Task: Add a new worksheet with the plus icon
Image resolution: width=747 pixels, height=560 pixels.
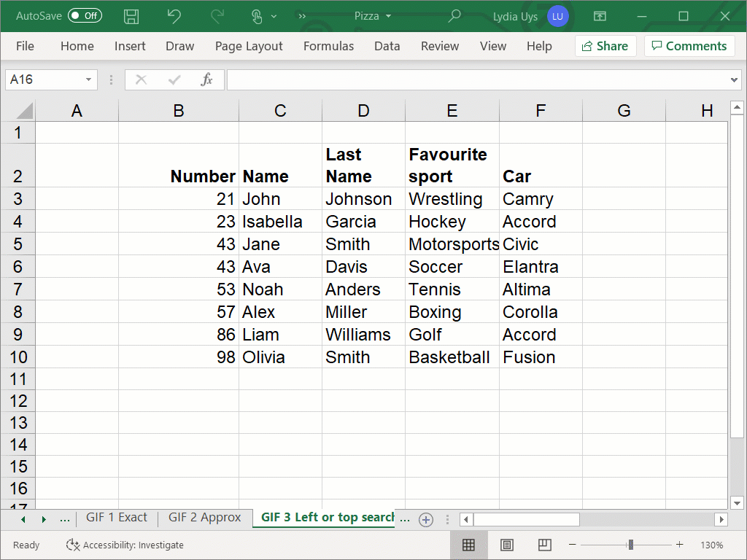Action: coord(425,519)
